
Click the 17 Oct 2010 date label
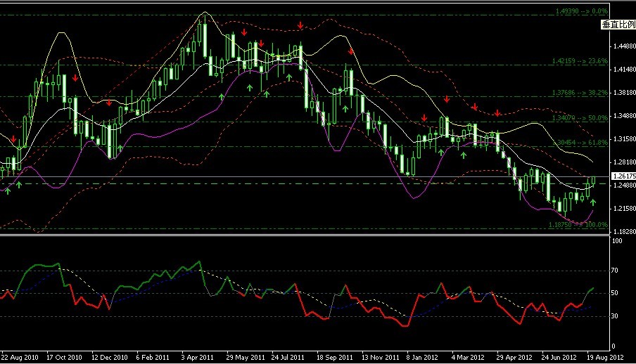pyautogui.click(x=64, y=358)
